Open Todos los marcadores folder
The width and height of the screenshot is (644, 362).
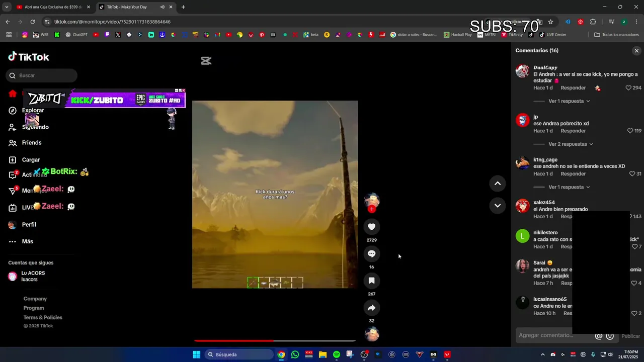tap(616, 35)
